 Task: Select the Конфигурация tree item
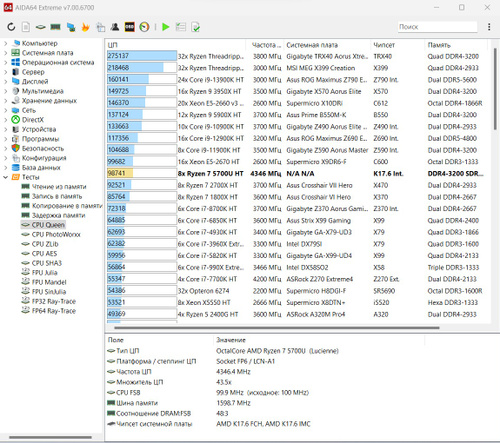pos(44,158)
